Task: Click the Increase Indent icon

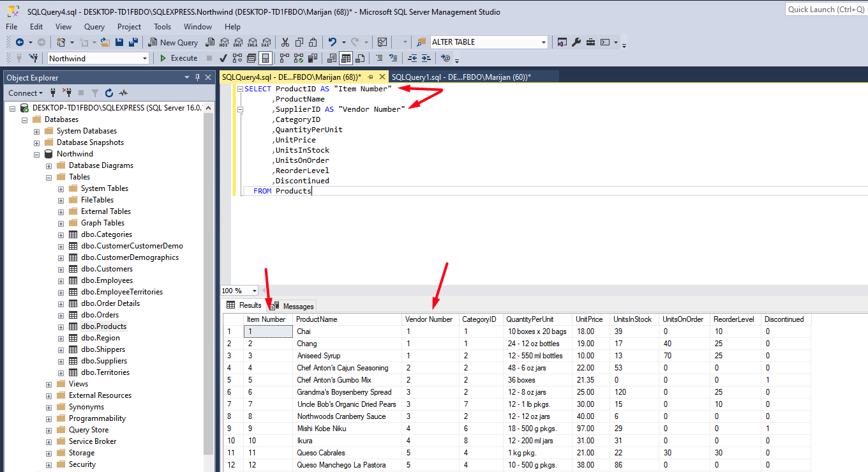Action: click(x=426, y=58)
